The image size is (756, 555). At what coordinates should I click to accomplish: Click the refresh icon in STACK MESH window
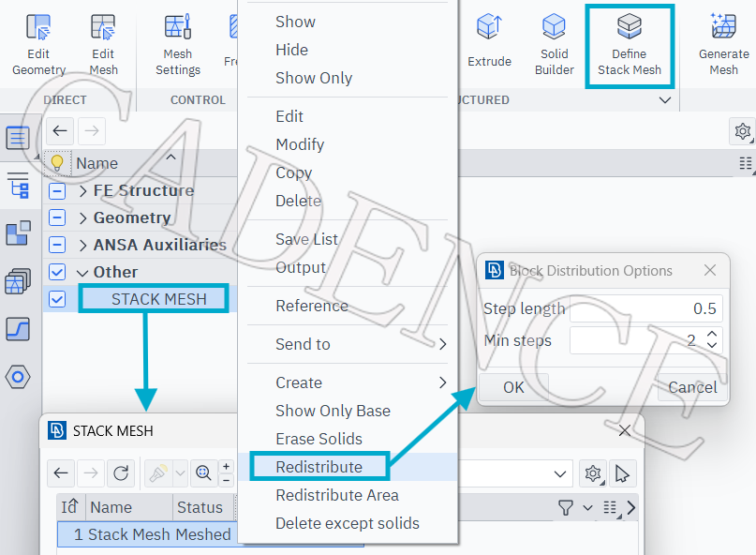pos(121,472)
